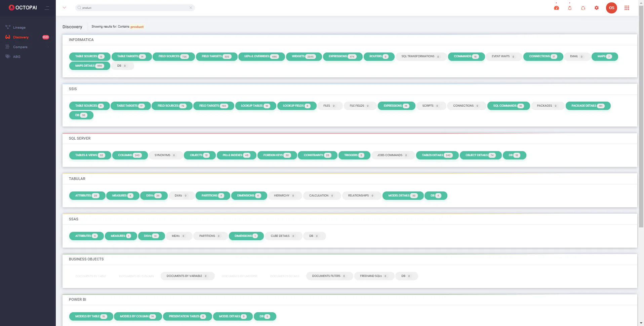Expand the Compare menu arrow
The height and width of the screenshot is (326, 644).
[48, 47]
